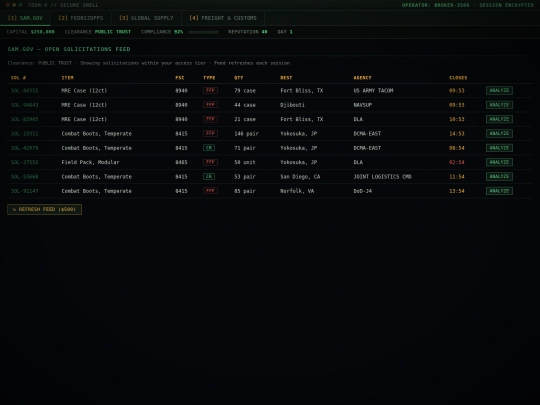Analyze the 79 case MRE solicitation
This screenshot has width=540, height=405.
pyautogui.click(x=499, y=91)
